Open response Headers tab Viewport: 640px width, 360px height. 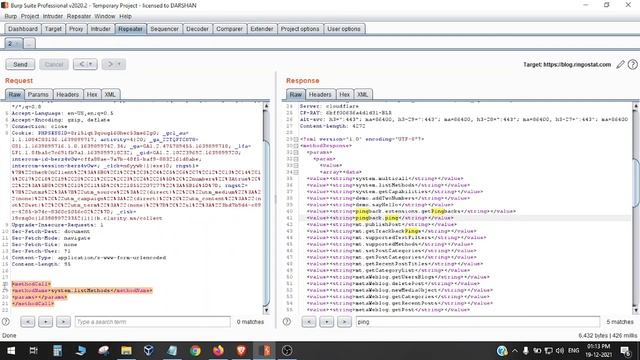coord(320,94)
